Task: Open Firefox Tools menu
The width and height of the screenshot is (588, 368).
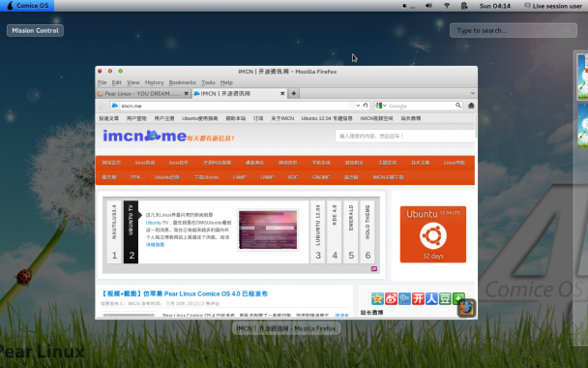Action: point(208,82)
